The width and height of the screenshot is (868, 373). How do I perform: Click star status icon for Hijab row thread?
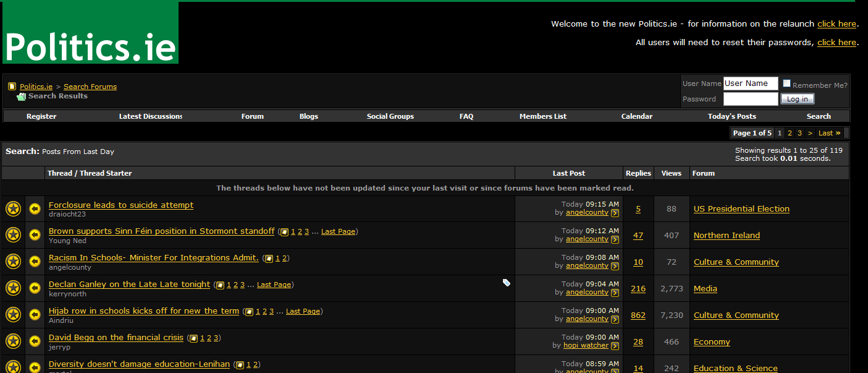(x=13, y=315)
